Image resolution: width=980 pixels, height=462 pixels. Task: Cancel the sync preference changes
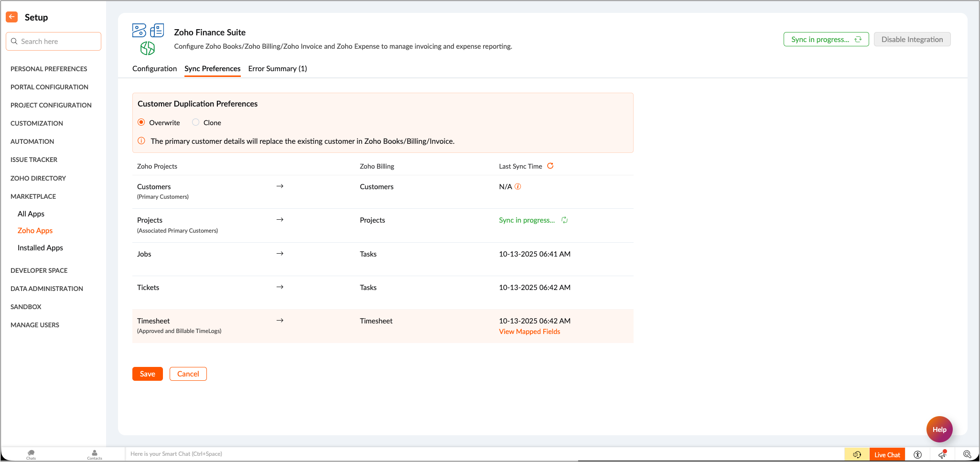(188, 374)
